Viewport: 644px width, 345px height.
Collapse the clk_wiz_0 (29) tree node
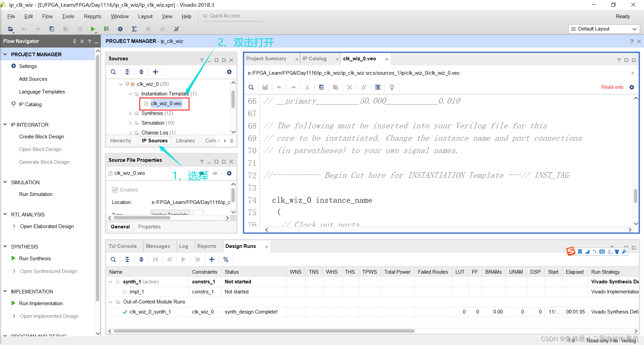pos(121,84)
